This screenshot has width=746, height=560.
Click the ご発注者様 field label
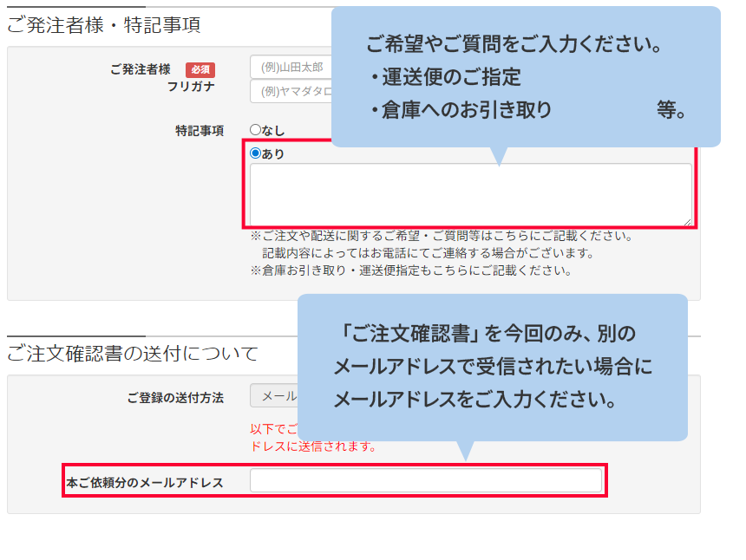(x=141, y=69)
